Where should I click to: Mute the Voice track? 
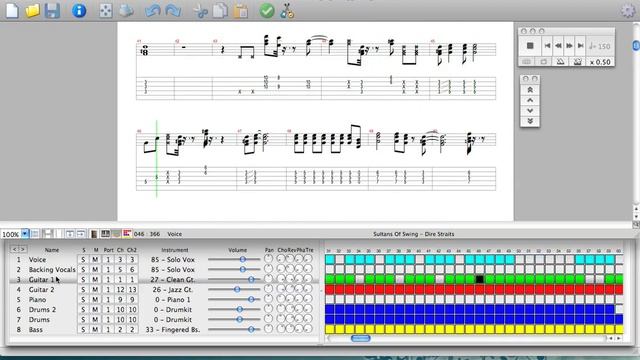click(95, 260)
